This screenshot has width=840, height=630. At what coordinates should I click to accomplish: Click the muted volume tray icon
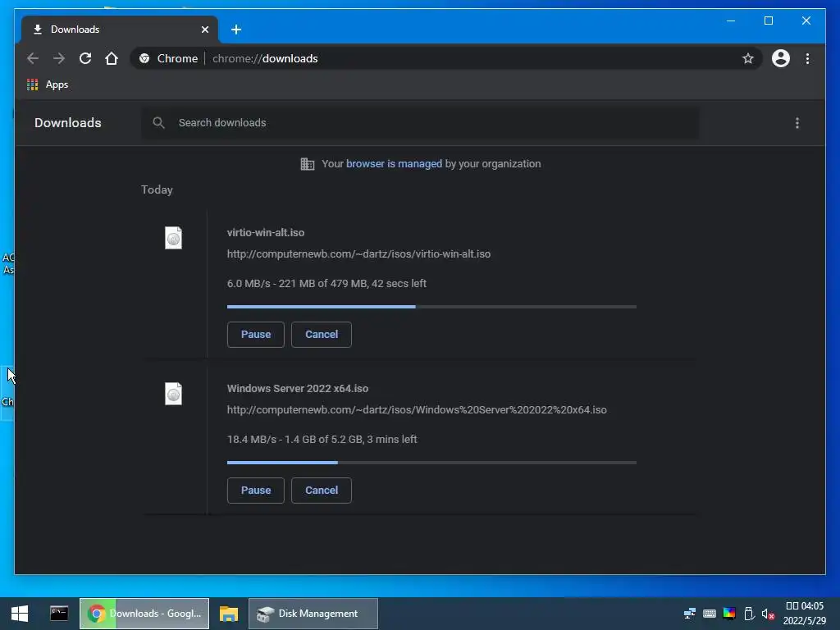click(x=768, y=614)
